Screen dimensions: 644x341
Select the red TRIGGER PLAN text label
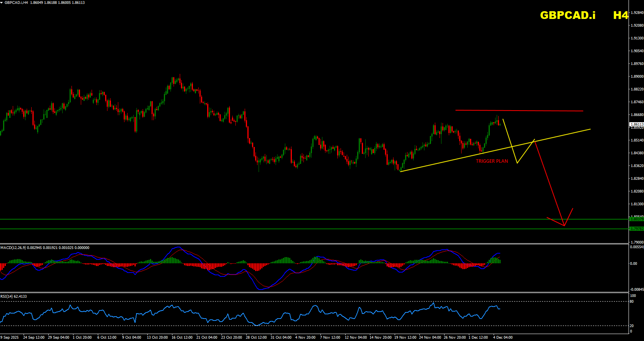492,161
